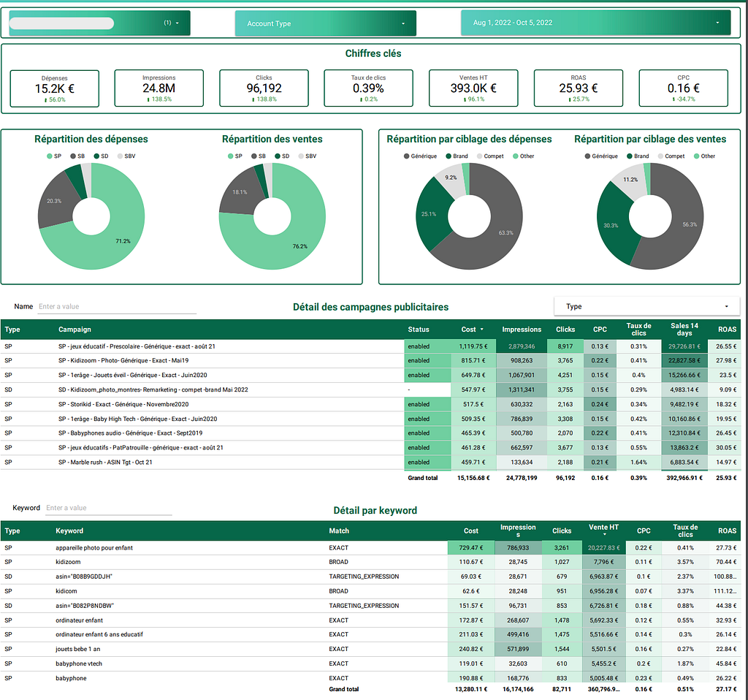The width and height of the screenshot is (748, 700).
Task: Select campaign 'SP - Marble rush - ASIN Tgt' row
Action: click(370, 463)
